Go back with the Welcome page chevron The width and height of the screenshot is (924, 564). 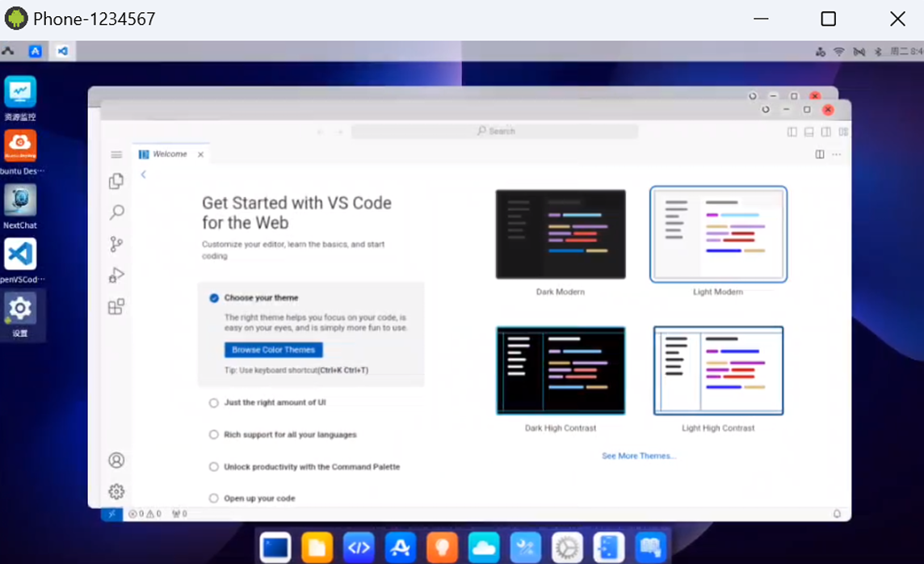(143, 175)
